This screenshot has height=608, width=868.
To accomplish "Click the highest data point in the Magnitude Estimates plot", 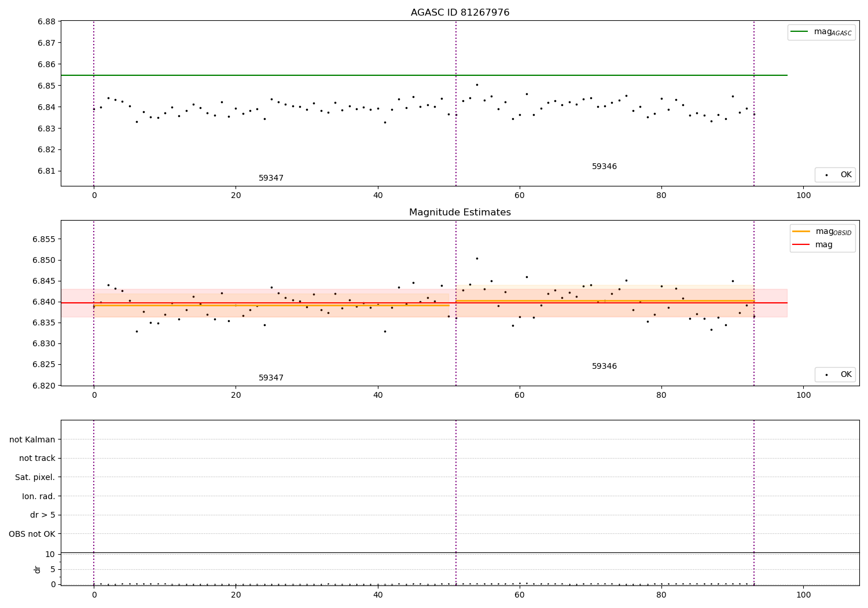I will coord(477,258).
